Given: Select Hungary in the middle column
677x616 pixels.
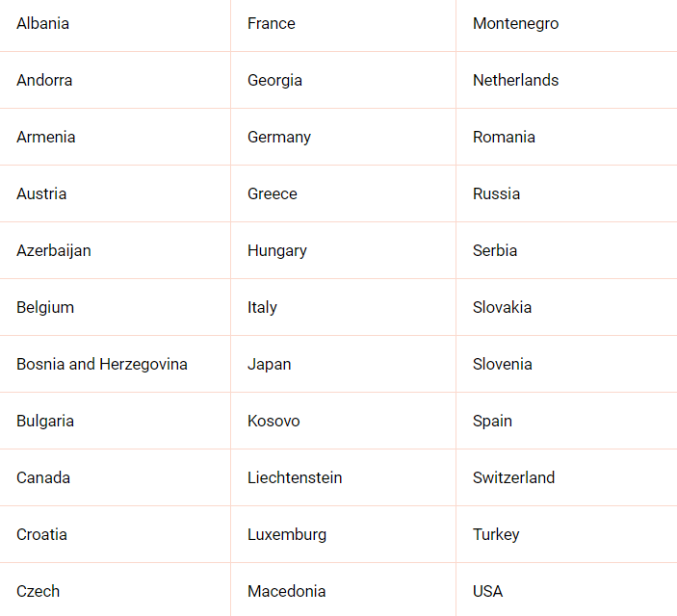Looking at the screenshot, I should coord(277,251).
